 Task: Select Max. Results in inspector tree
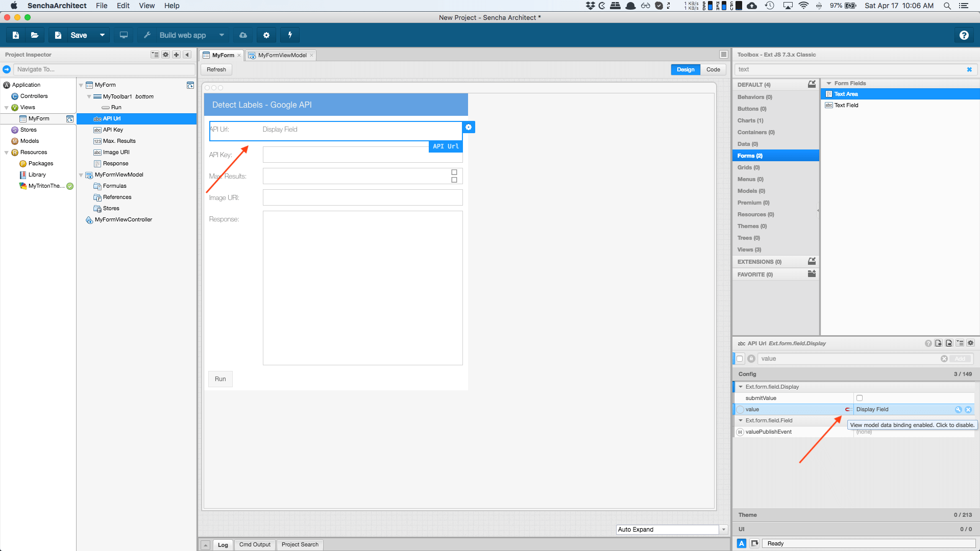[x=119, y=141]
